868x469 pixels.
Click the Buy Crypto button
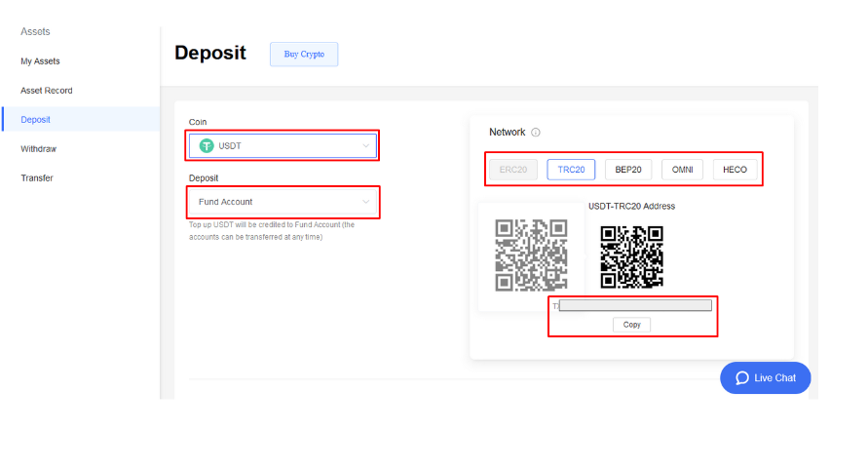pyautogui.click(x=304, y=55)
